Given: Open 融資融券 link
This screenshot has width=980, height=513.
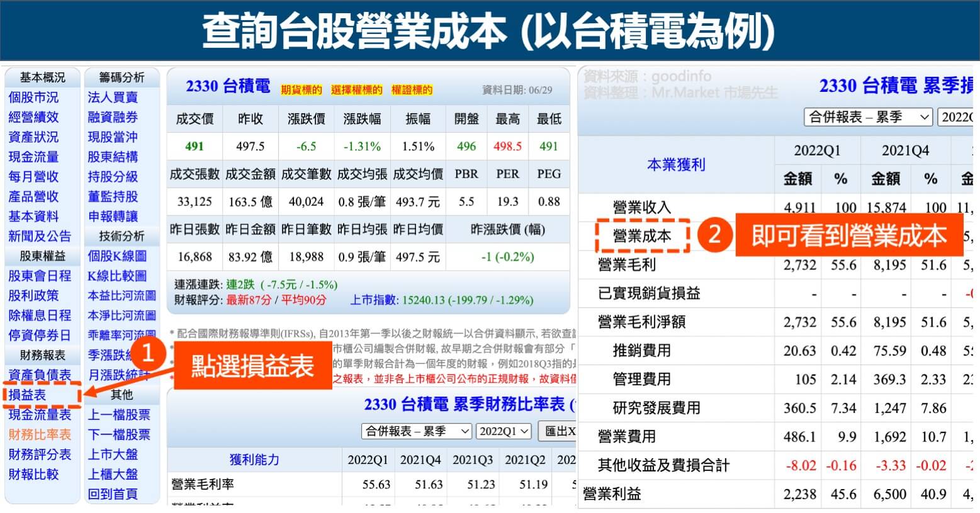Looking at the screenshot, I should tap(113, 117).
